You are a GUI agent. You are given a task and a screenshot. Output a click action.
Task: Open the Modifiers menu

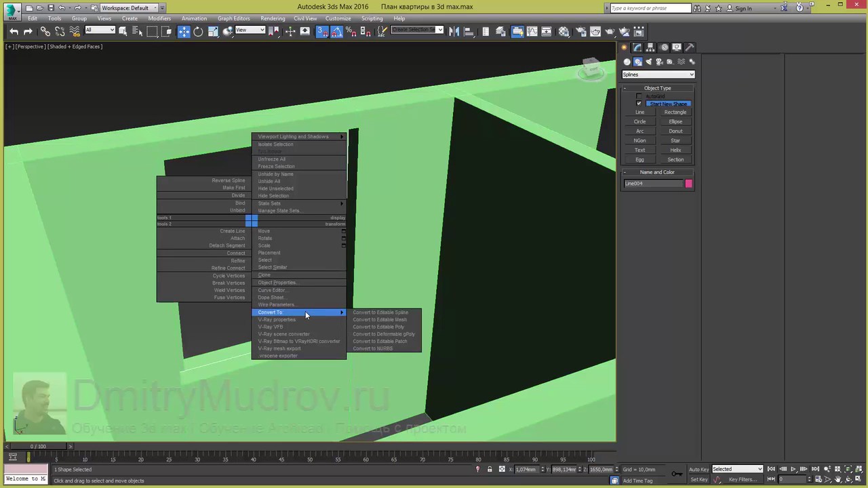tap(159, 18)
